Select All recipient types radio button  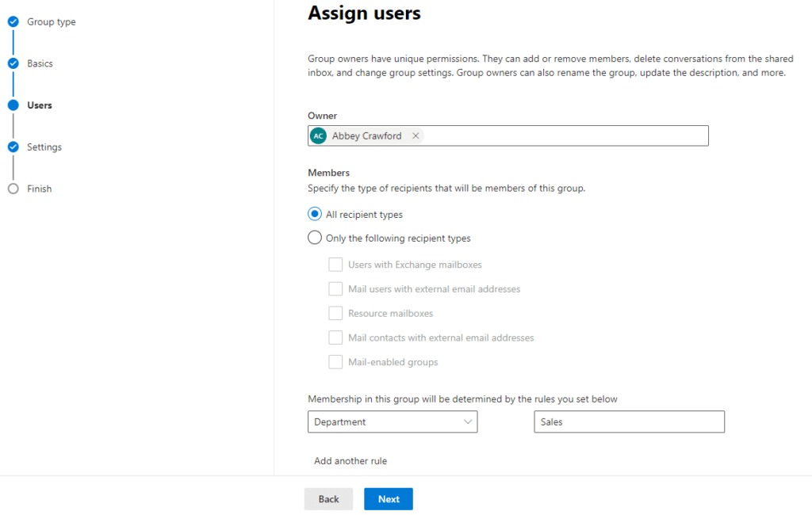pyautogui.click(x=315, y=215)
